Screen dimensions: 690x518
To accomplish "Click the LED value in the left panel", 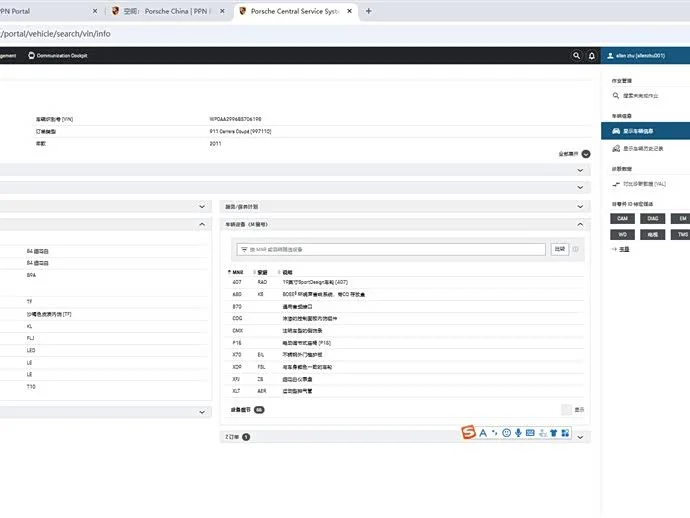I will (x=31, y=350).
